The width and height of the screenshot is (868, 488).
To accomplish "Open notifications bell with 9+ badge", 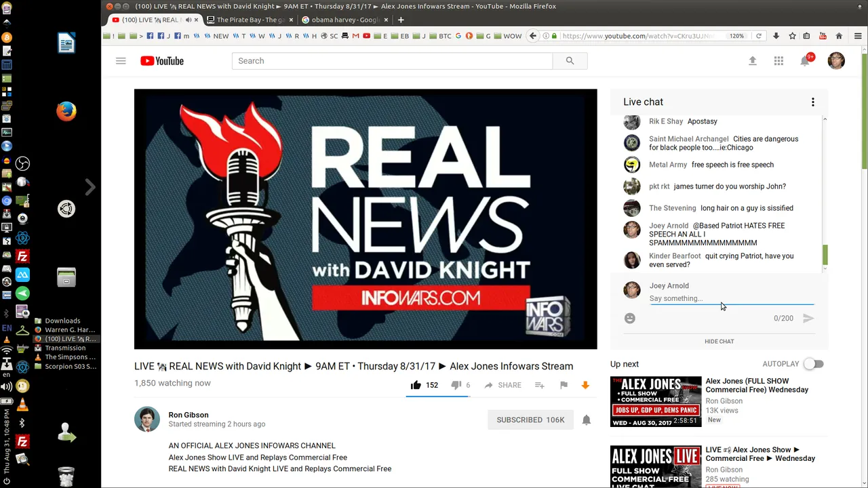I will [805, 60].
